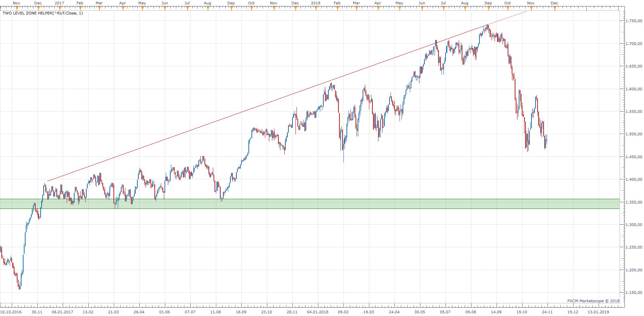
Task: Click the 14.09 date label
Action: coord(496,312)
